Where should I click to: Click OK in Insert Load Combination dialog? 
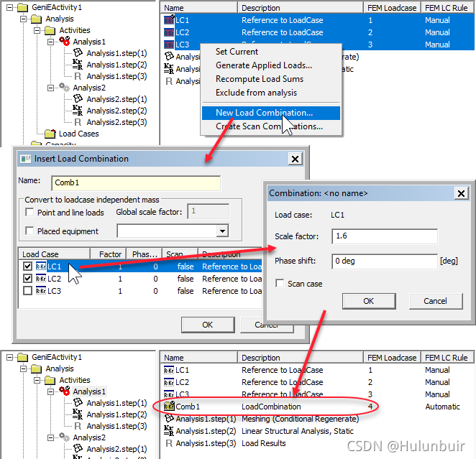tap(208, 325)
